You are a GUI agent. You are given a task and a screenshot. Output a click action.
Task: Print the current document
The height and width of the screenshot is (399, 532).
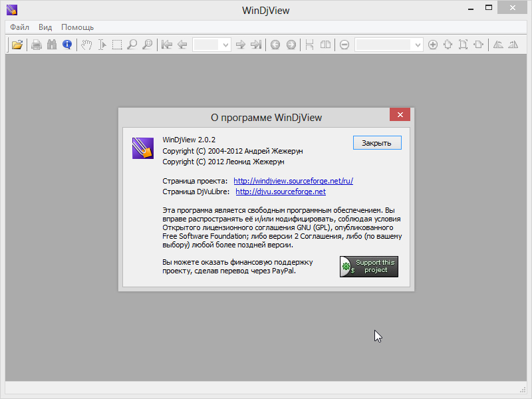(x=36, y=45)
